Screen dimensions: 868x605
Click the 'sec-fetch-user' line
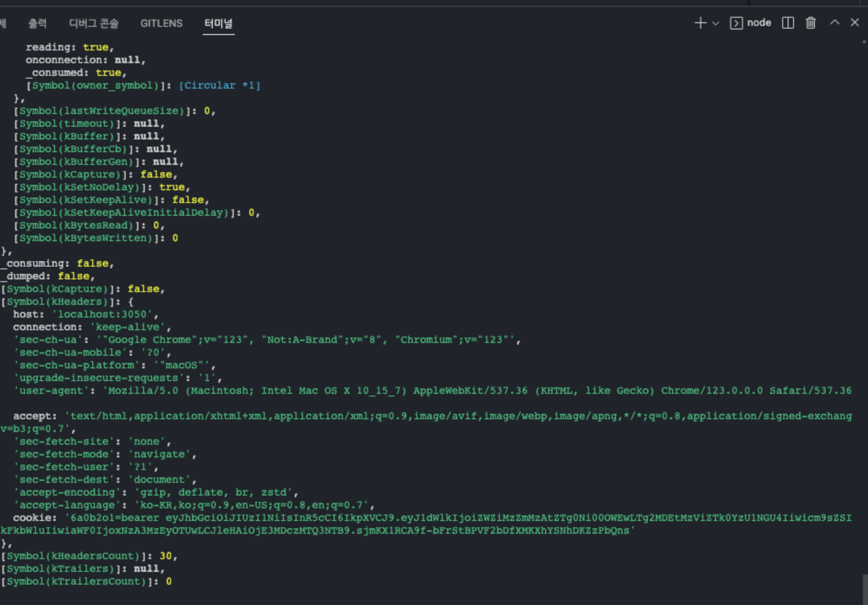pos(86,467)
